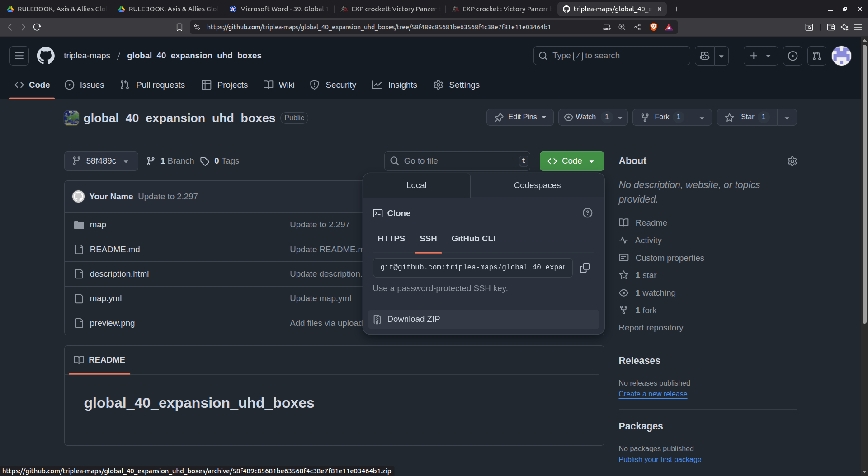Screen dimensions: 868x476
Task: Open a new browser tab
Action: (676, 9)
